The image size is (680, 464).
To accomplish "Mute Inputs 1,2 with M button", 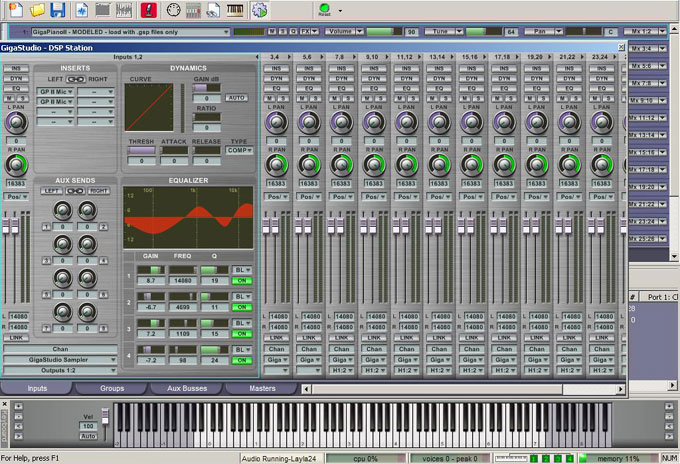I will [x=10, y=98].
